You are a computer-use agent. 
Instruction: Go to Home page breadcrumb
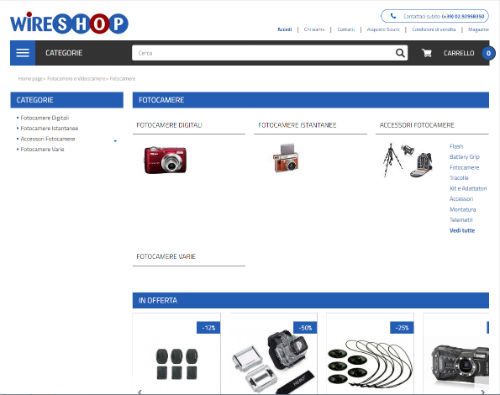coord(30,79)
